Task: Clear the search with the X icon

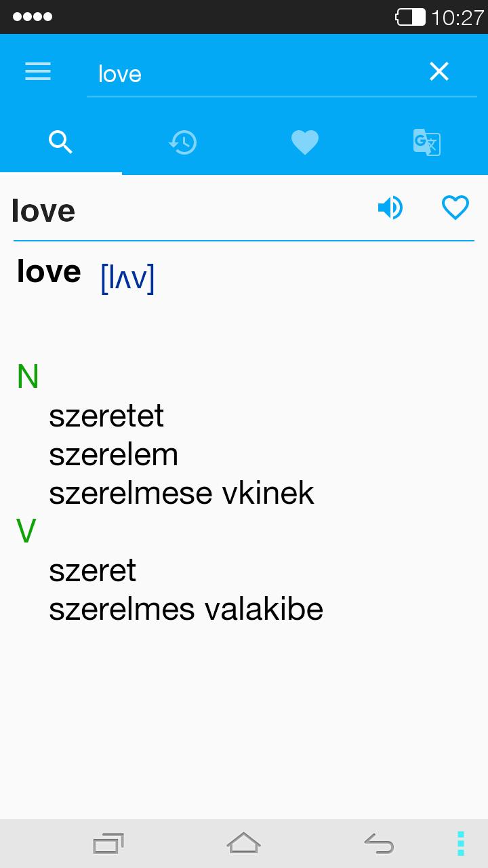Action: [439, 71]
